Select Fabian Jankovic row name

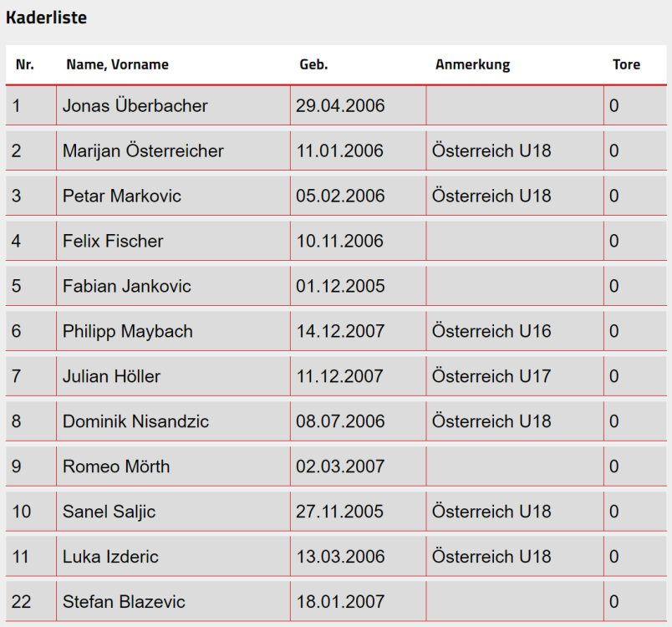(x=127, y=287)
